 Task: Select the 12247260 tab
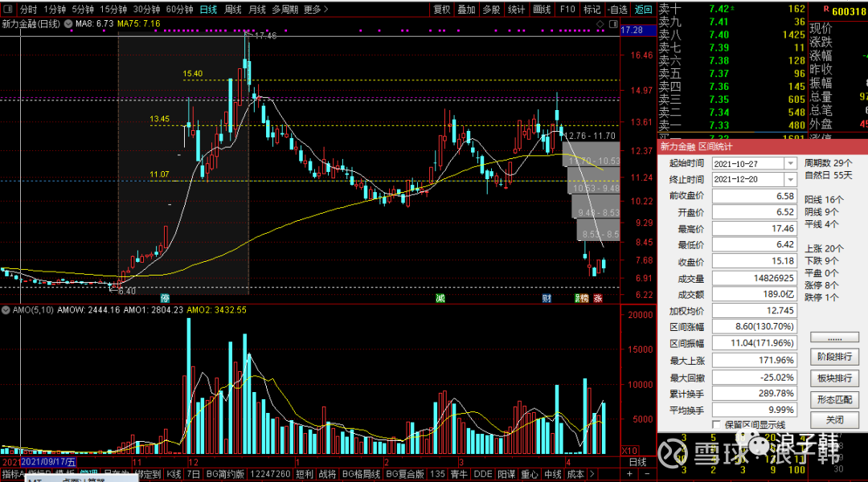[269, 474]
